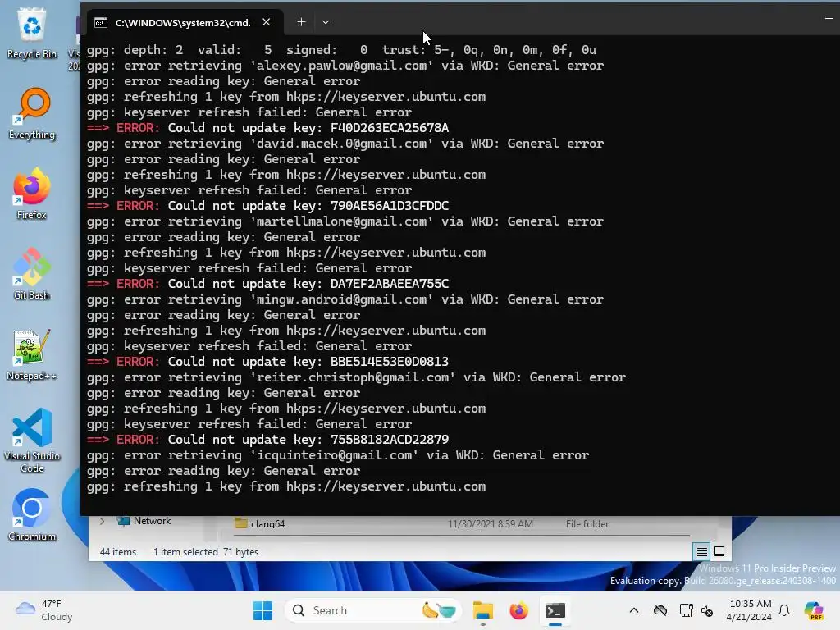Open the Windows Start menu
The height and width of the screenshot is (630, 840).
262,610
